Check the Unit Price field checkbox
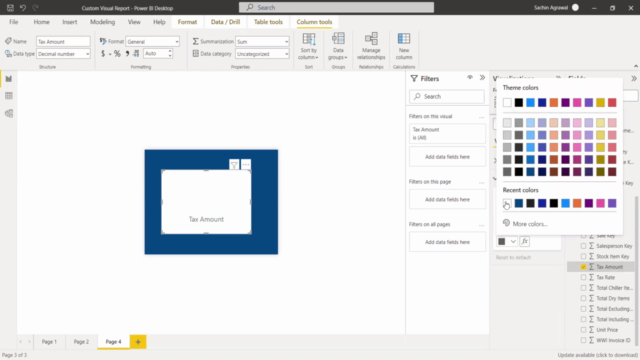This screenshot has width=640, height=360. click(x=583, y=330)
